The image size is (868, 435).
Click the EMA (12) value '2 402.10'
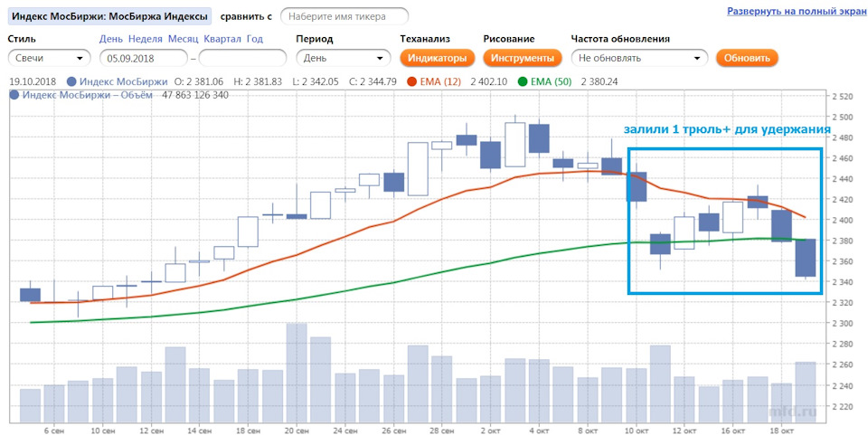tap(489, 82)
